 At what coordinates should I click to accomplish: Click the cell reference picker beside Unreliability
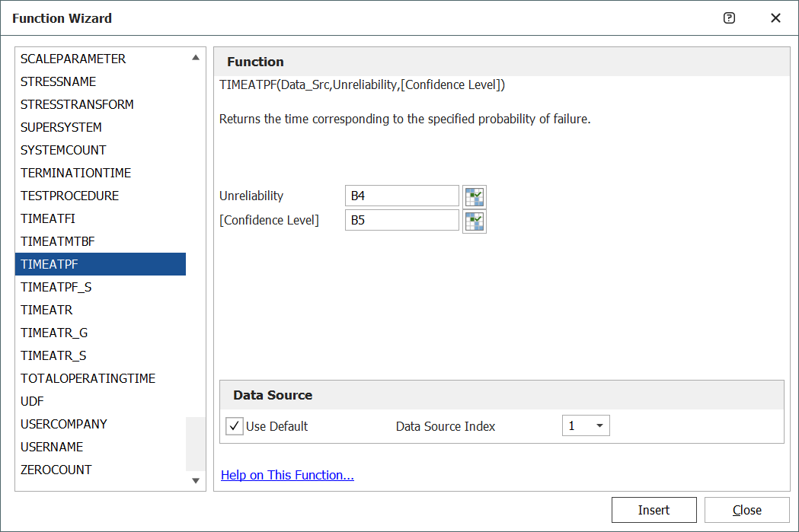tap(474, 196)
